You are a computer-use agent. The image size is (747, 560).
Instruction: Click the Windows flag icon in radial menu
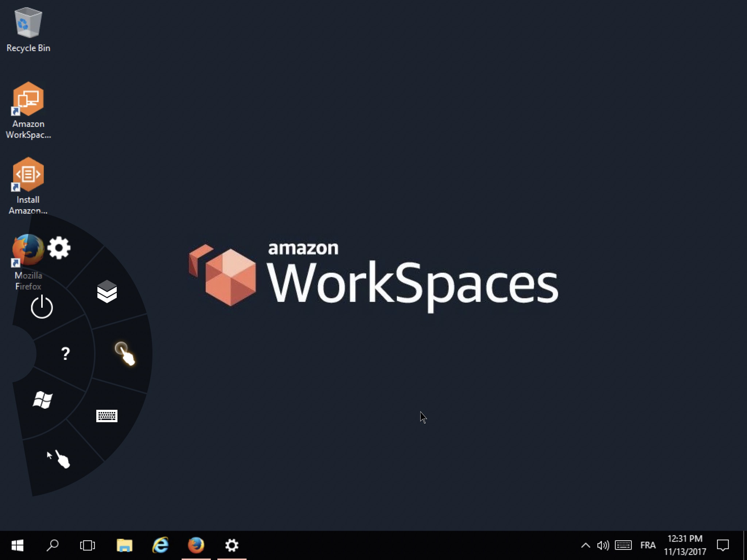(43, 400)
